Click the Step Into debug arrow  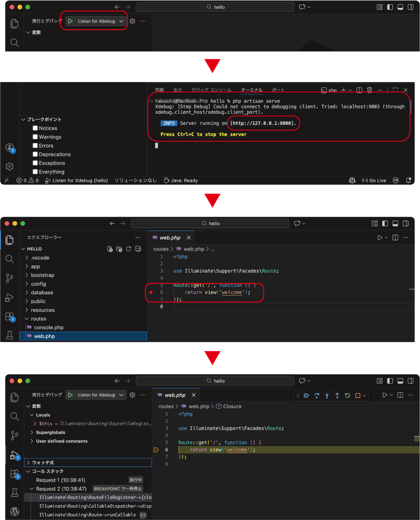coord(327,396)
